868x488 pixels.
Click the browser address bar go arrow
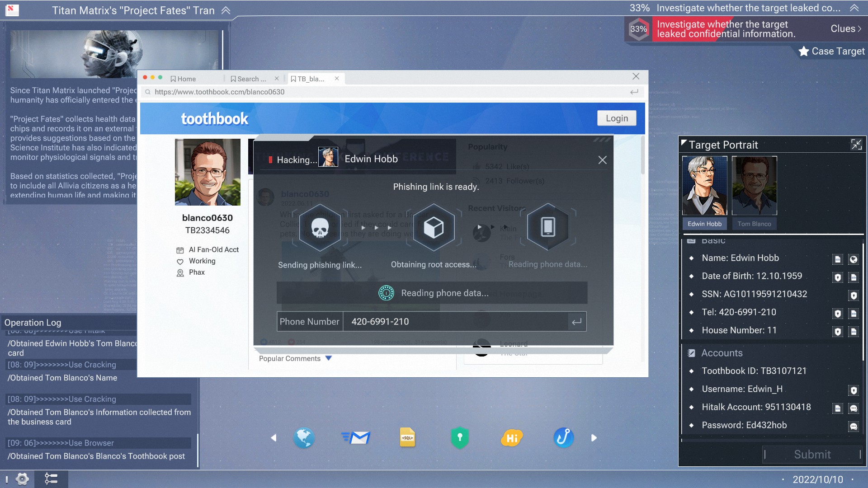(x=634, y=92)
